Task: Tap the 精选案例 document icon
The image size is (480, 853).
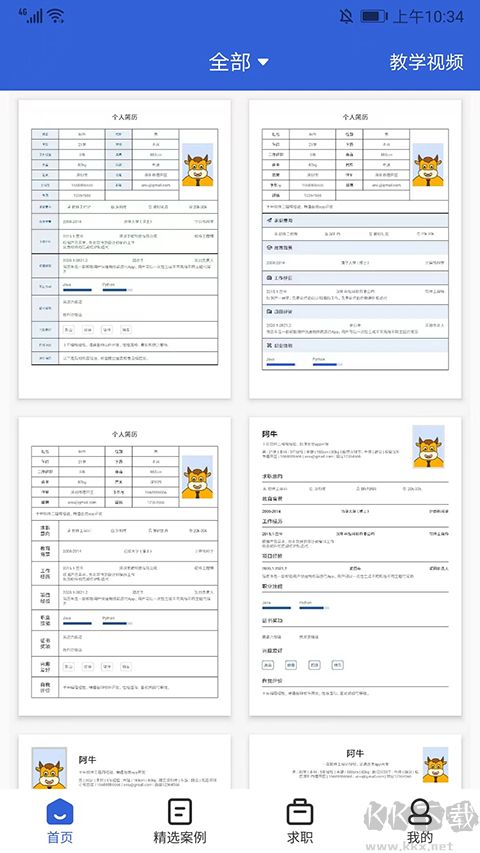Action: 180,812
